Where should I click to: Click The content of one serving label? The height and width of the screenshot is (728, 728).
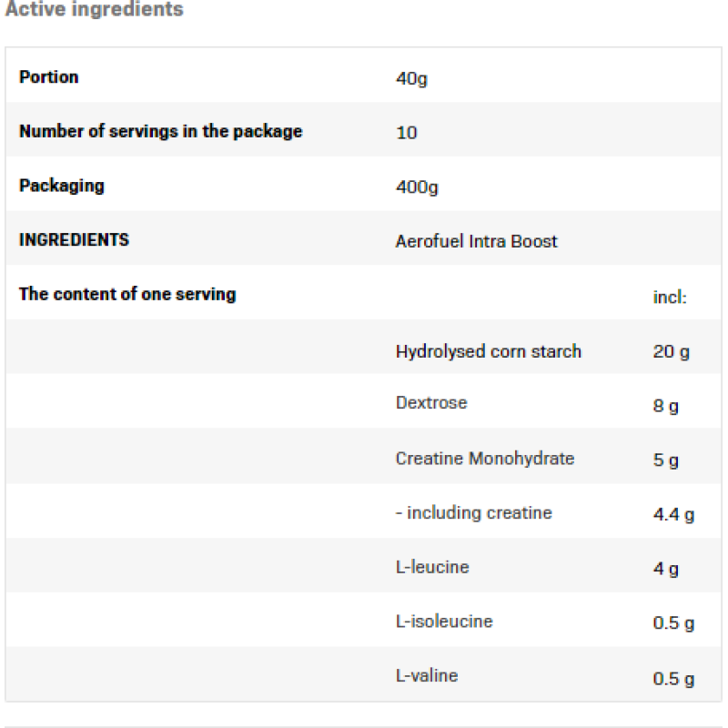point(127,295)
